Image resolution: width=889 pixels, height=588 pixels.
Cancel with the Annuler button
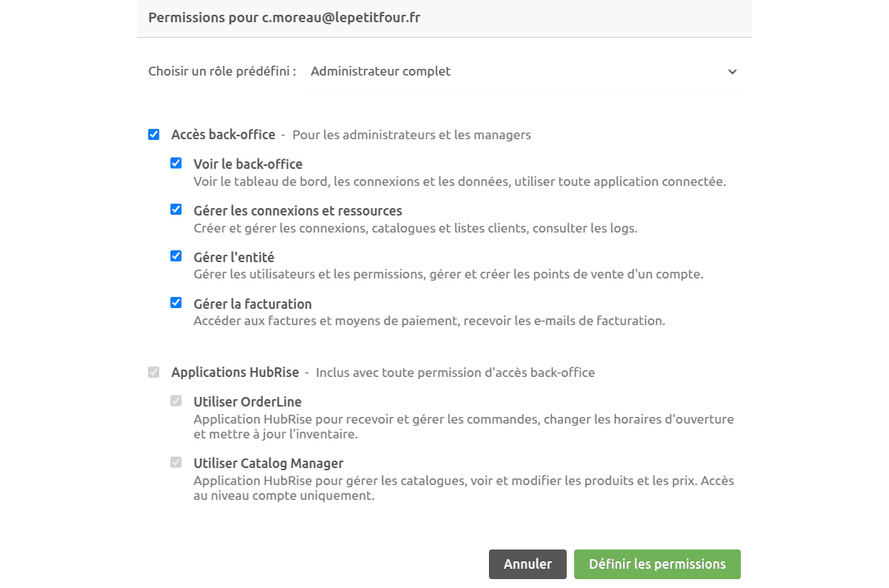(x=527, y=564)
